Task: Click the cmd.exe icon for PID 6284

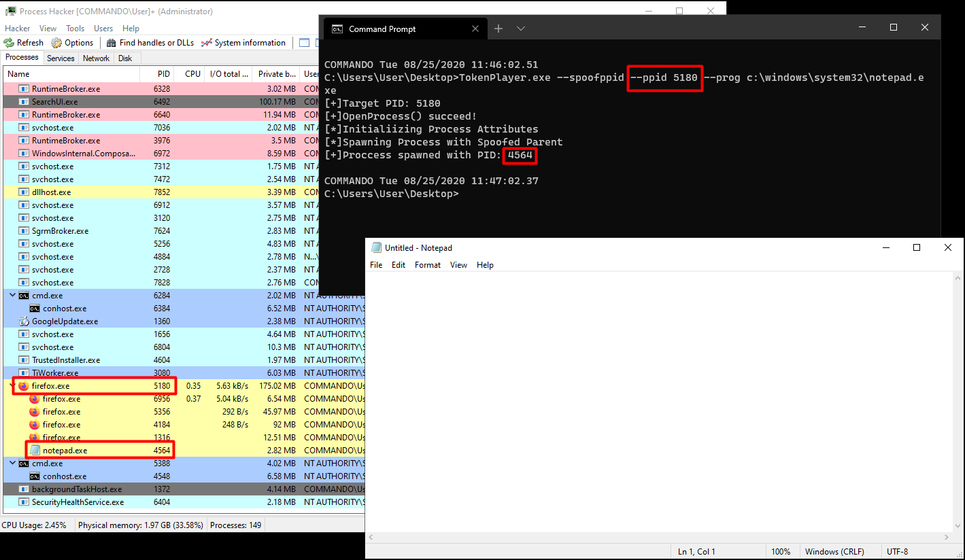Action: pos(24,296)
